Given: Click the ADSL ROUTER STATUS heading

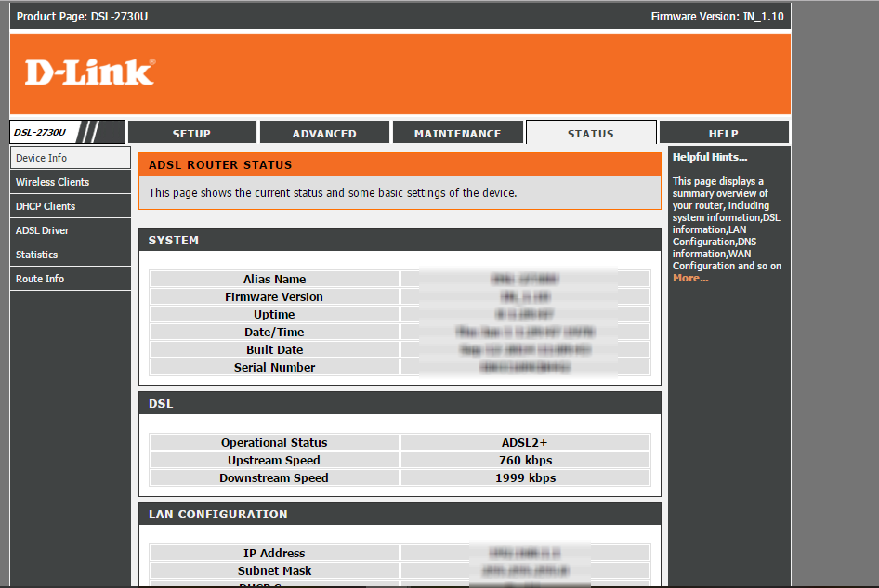Looking at the screenshot, I should [x=220, y=164].
